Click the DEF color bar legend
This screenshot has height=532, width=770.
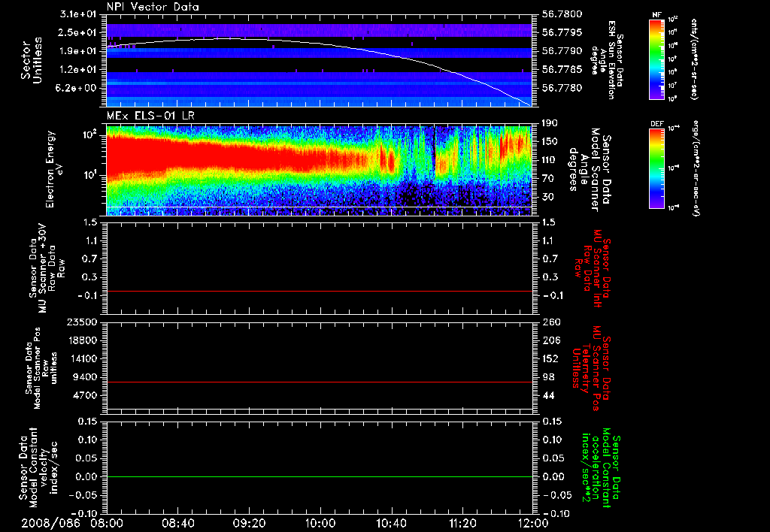tap(657, 168)
